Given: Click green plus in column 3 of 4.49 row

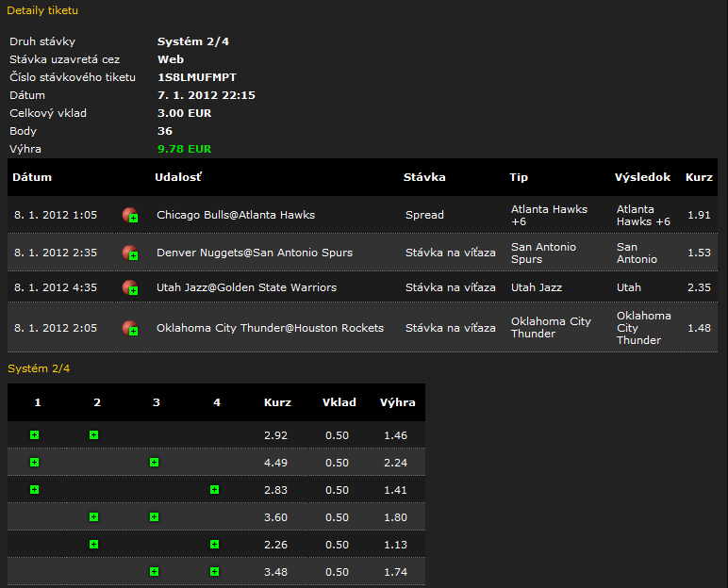Looking at the screenshot, I should tap(154, 463).
